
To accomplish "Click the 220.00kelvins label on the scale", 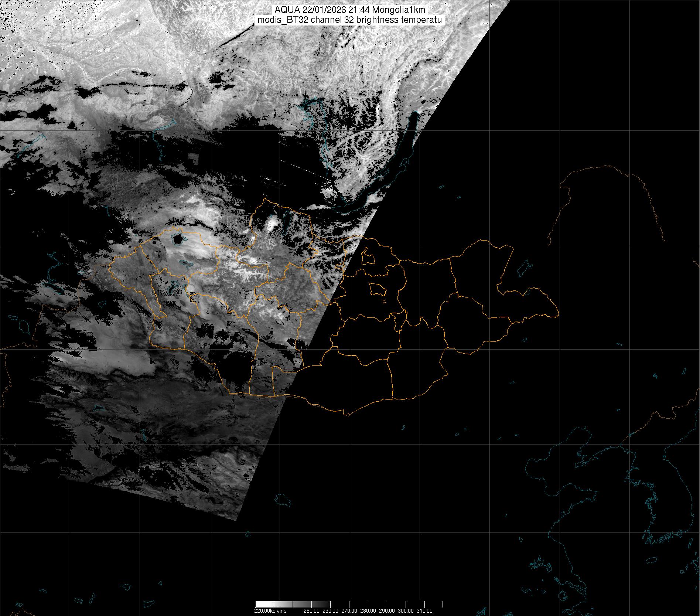I will pos(270,610).
